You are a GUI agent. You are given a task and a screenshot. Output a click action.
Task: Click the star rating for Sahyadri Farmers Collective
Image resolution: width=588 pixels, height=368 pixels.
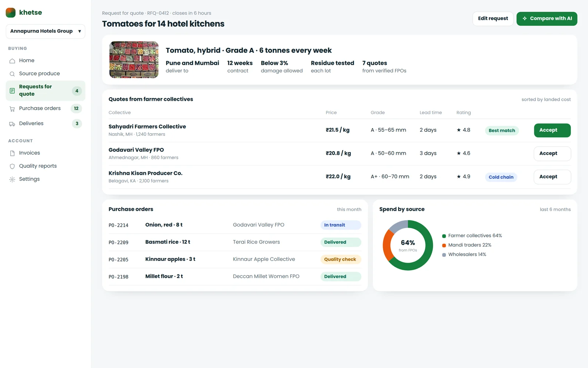click(x=463, y=130)
